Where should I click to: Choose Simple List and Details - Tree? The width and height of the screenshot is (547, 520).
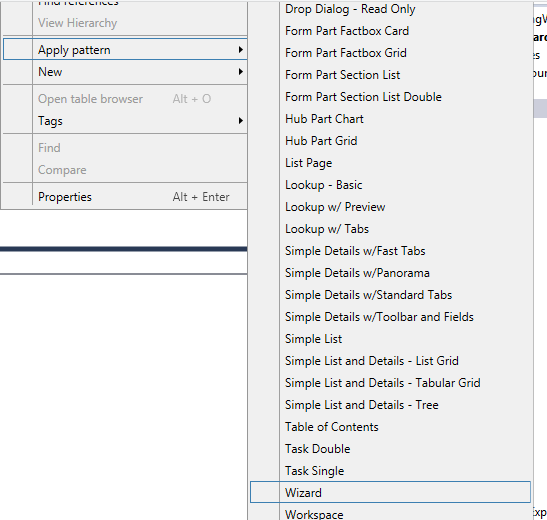pos(390,405)
